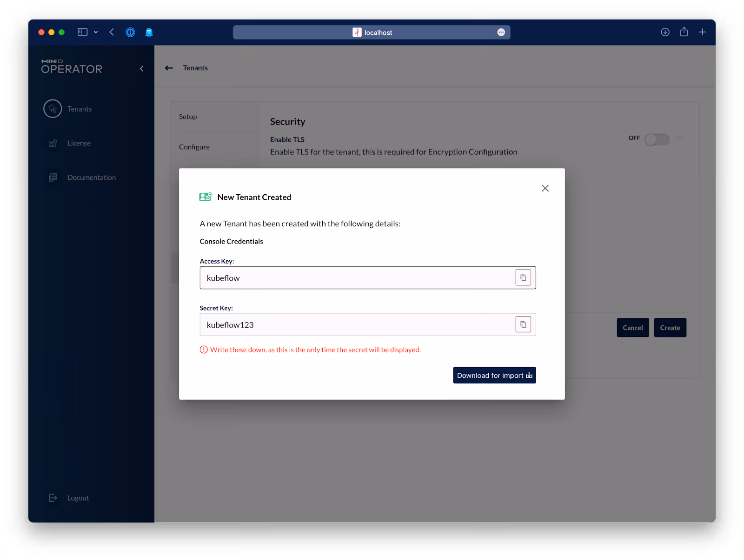Screen dimensions: 744x560
Task: Open the Setup tab
Action: tap(214, 117)
